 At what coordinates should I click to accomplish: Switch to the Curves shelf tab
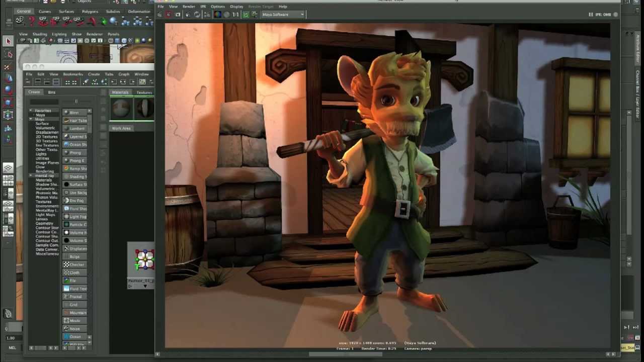(45, 11)
